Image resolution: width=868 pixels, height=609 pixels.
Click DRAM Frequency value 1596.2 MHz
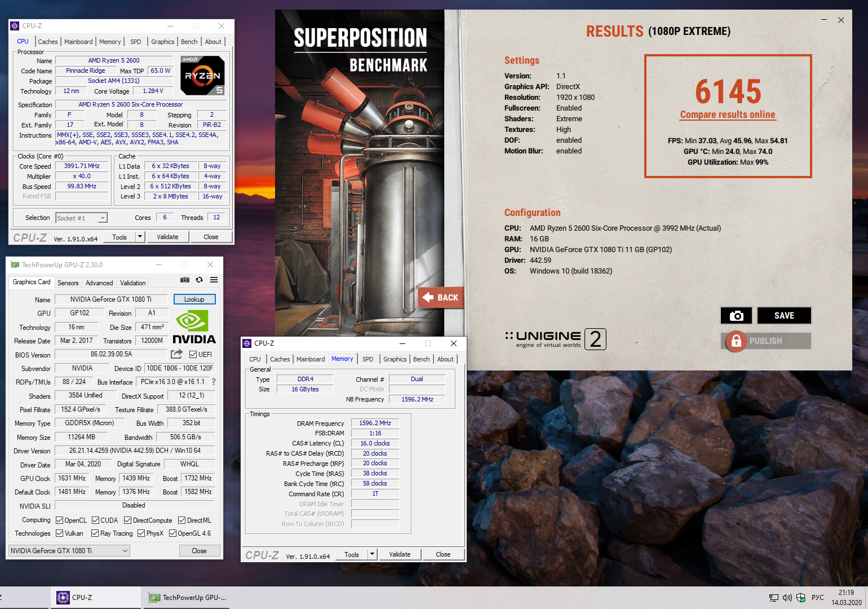coord(375,423)
